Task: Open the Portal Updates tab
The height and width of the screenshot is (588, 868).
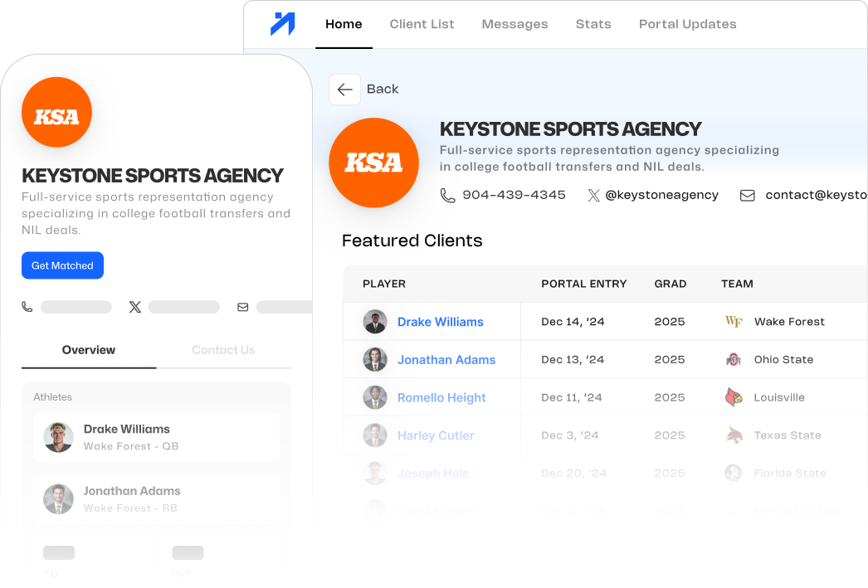Action: (687, 24)
